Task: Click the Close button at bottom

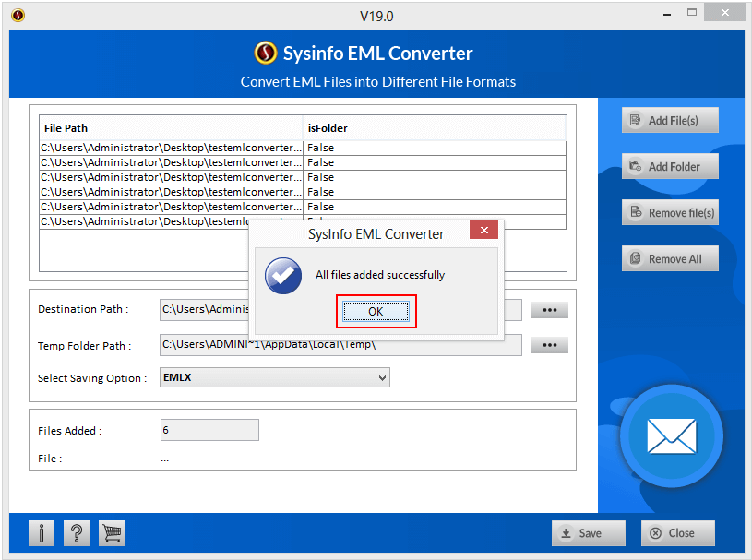Action: click(678, 533)
